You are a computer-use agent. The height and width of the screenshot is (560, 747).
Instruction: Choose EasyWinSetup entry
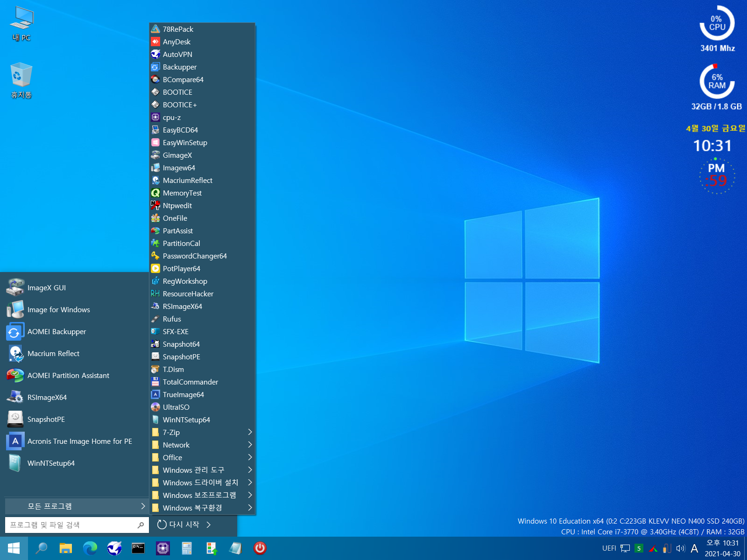[x=202, y=143]
